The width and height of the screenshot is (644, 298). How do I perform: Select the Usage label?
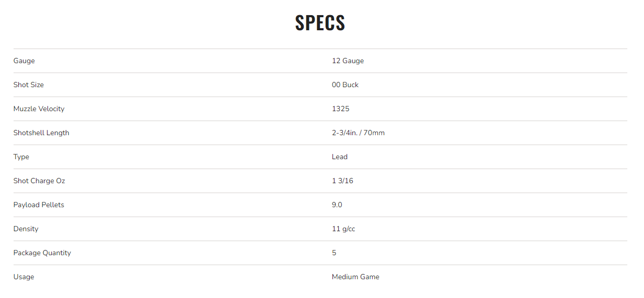23,277
